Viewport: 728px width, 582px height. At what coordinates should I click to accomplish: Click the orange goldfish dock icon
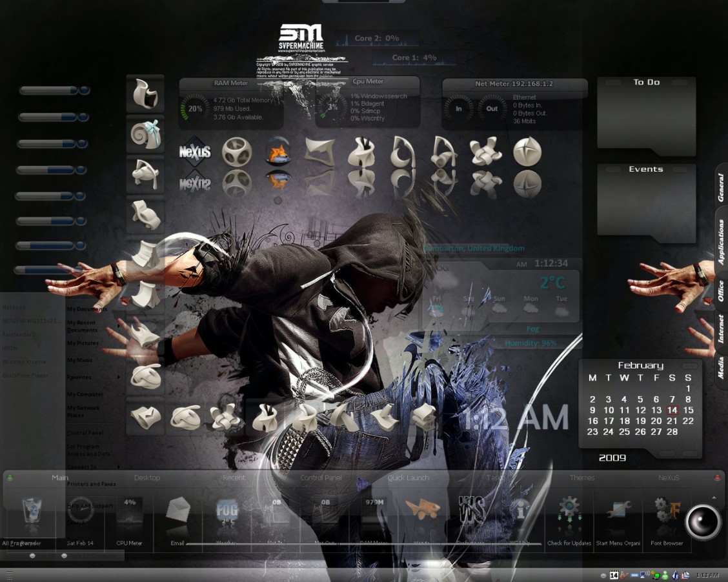[423, 509]
